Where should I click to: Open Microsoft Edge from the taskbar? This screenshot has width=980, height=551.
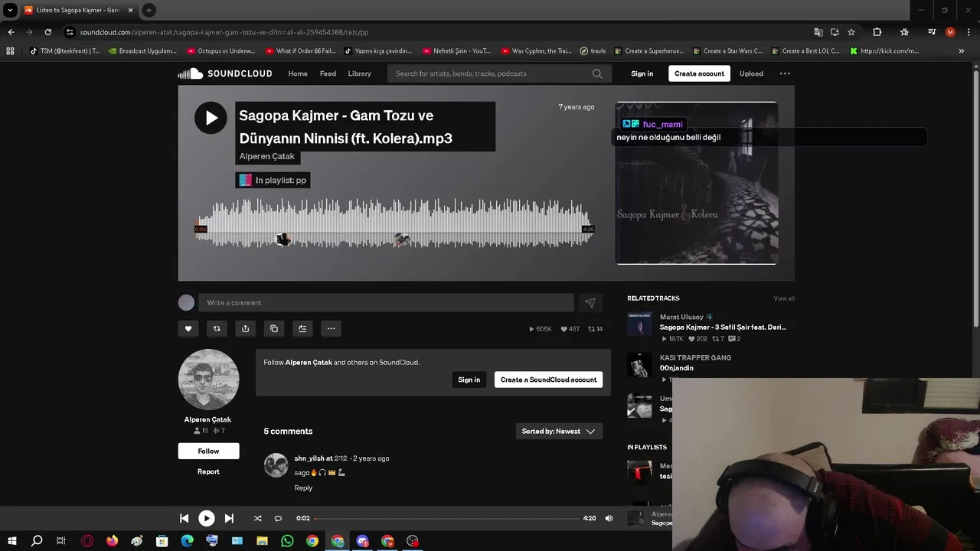[x=187, y=541]
